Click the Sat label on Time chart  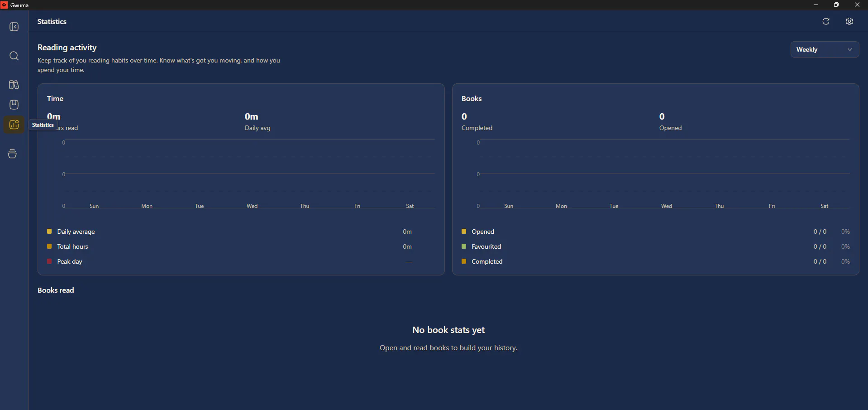[x=410, y=206]
